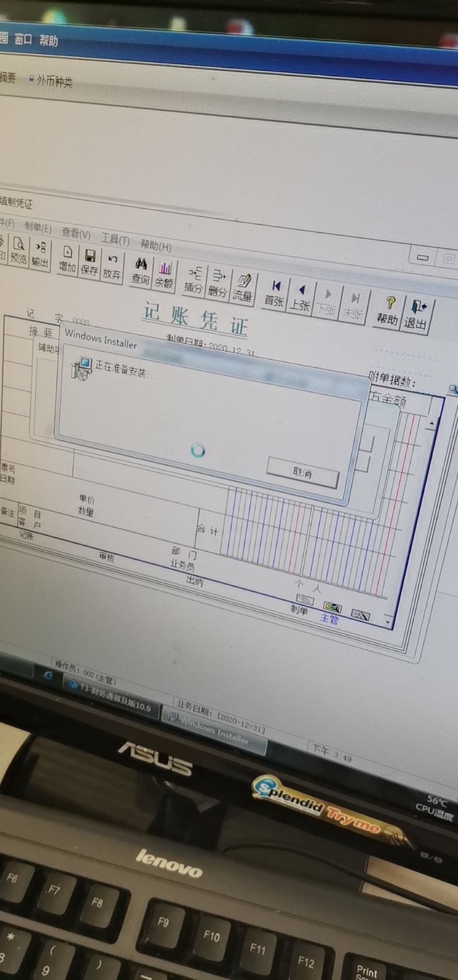Click the taskbar clock showing 下午 3:49

332,753
